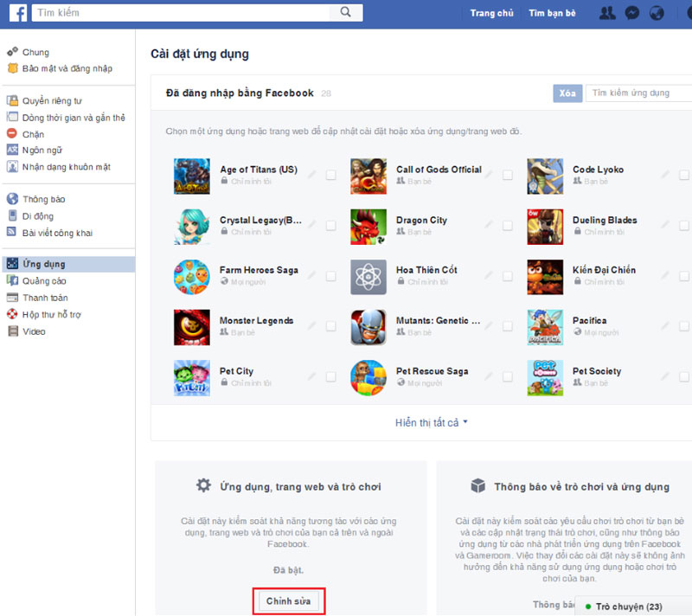
Task: Open the Trò chuyện (23) chat bar
Action: click(x=633, y=606)
